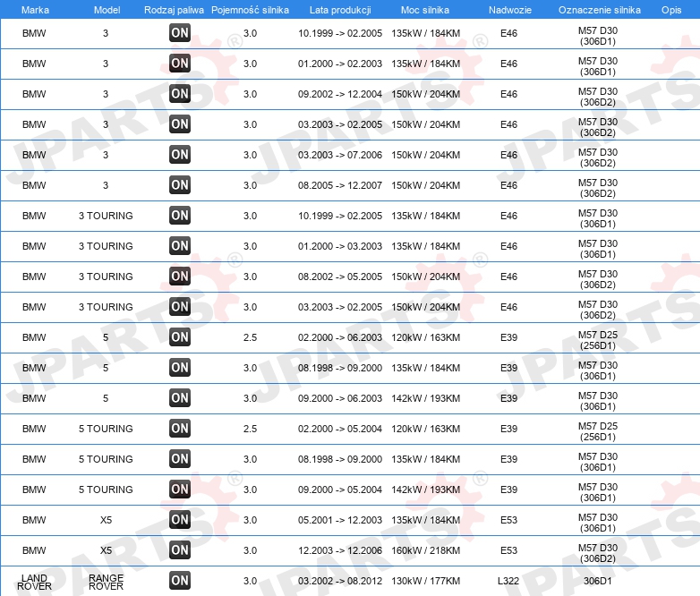Select the date cell 02.2000 -> 06.2003
This screenshot has width=700, height=596.
(x=340, y=337)
